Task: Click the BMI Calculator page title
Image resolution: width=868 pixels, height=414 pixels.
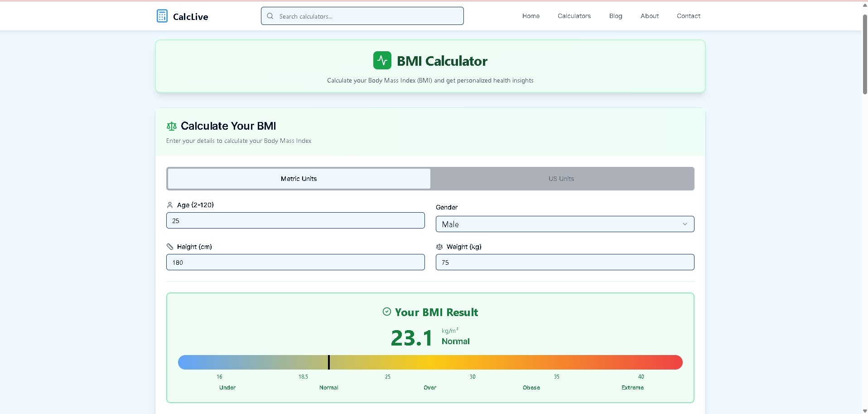Action: click(x=442, y=61)
